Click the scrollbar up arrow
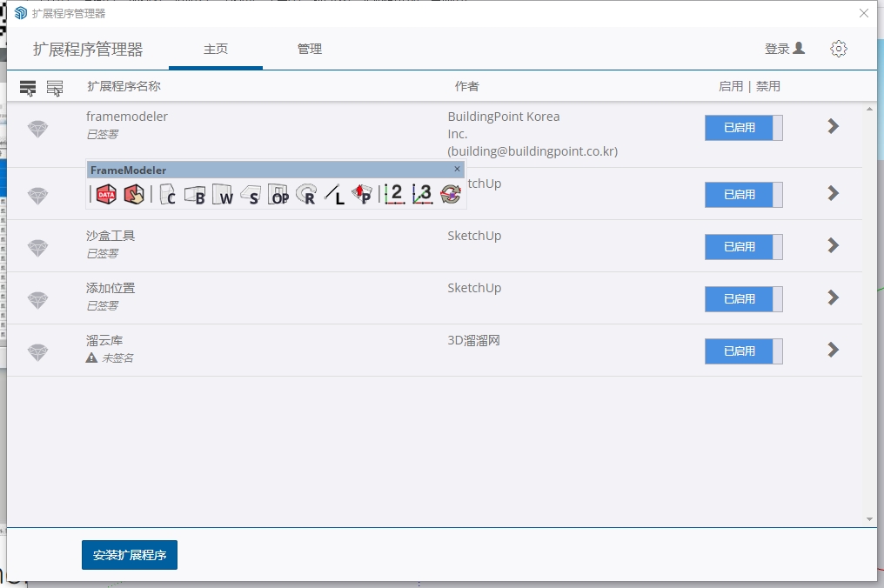 coord(869,110)
